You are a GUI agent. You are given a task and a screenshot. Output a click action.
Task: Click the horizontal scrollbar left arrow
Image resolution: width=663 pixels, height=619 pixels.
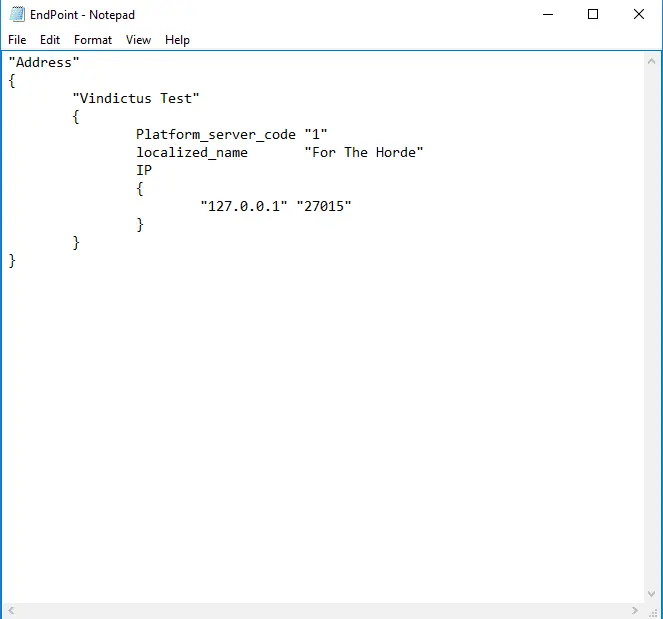pyautogui.click(x=11, y=611)
